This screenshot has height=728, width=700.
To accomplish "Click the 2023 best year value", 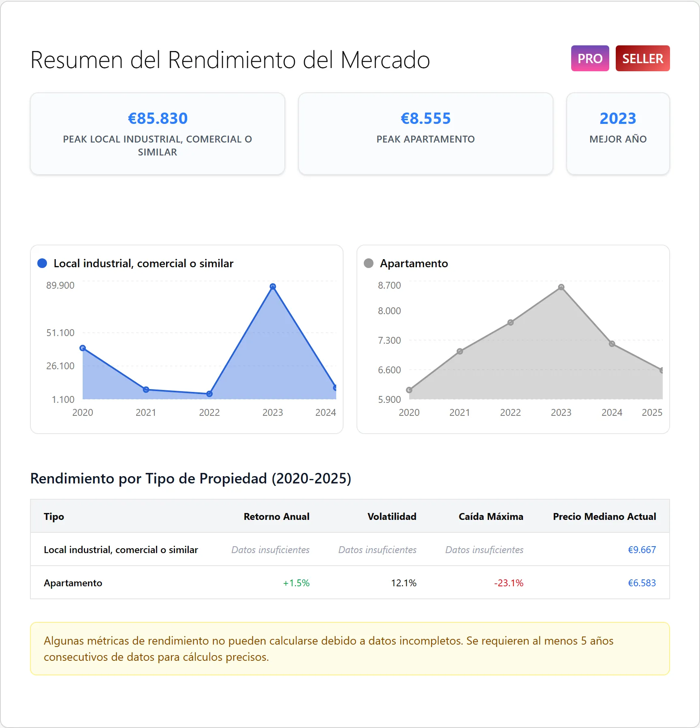I will (618, 118).
